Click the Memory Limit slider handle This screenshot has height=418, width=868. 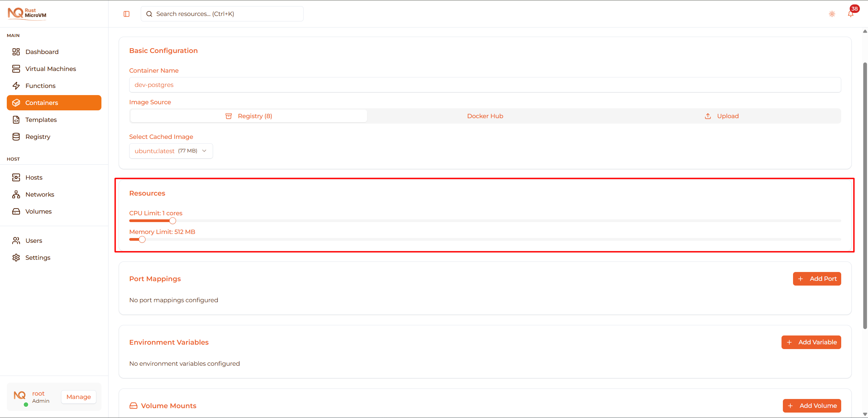[142, 239]
